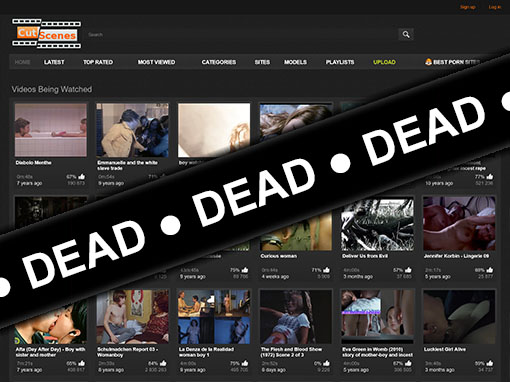The height and width of the screenshot is (382, 510).
Task: Click thumbs-up icon under Diabolo Menthe
Action: point(82,177)
